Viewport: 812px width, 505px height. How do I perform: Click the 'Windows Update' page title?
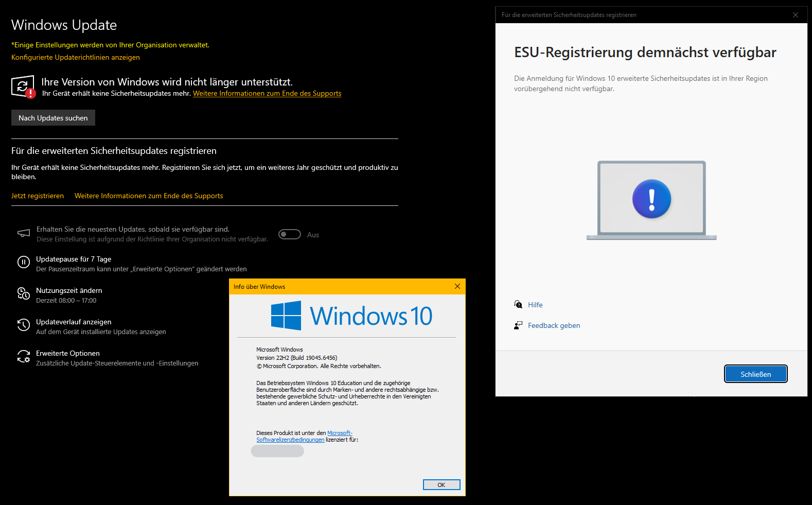tap(64, 25)
